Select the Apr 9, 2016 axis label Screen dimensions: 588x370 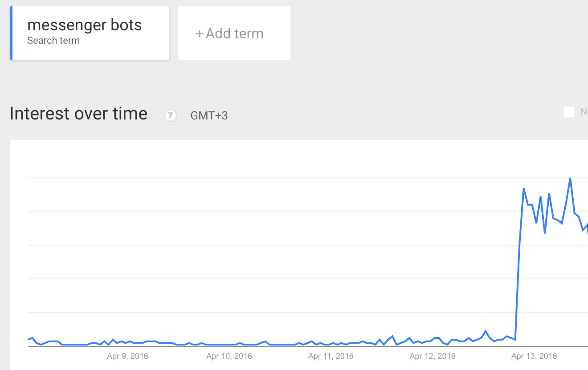(x=127, y=356)
